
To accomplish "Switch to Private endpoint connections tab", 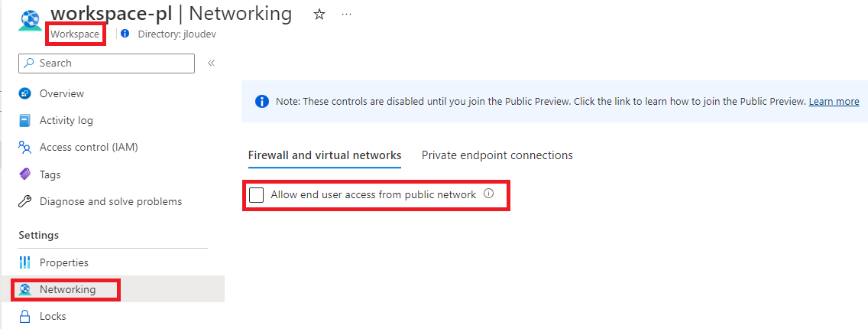I will [497, 155].
